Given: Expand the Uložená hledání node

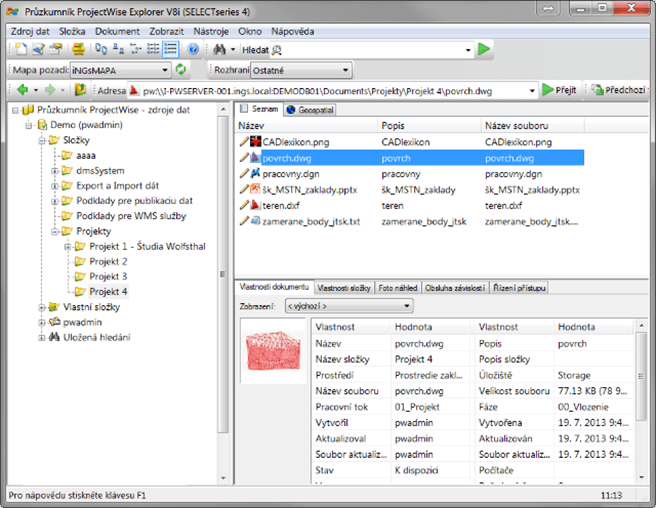Looking at the screenshot, I should click(x=41, y=338).
